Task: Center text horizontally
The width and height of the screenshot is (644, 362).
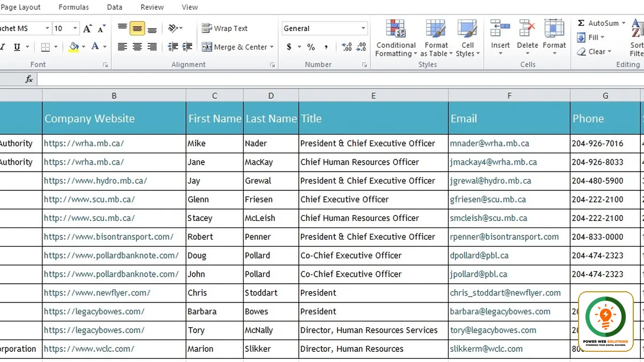Action: tap(137, 47)
